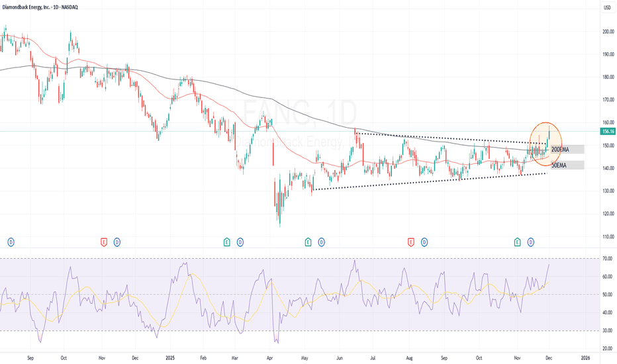Click the 2026 label on the time axis
The width and height of the screenshot is (617, 364).
[585, 357]
